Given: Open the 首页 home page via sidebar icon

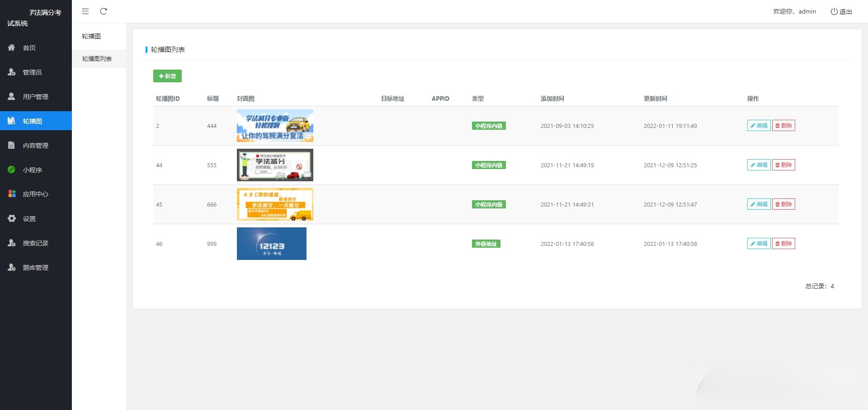Looking at the screenshot, I should point(29,47).
